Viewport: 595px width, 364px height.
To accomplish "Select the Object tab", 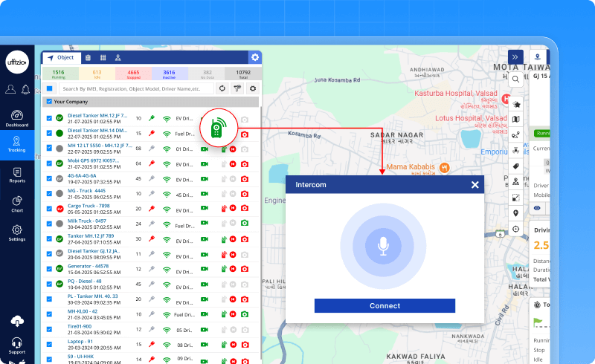I will tap(61, 57).
